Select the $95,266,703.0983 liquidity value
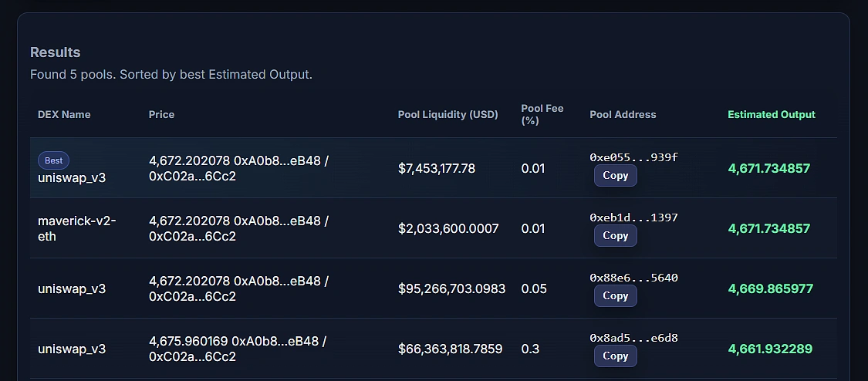This screenshot has height=381, width=868. tap(451, 288)
